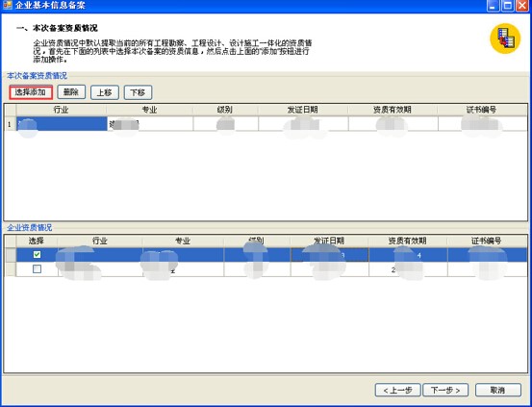
Task: Click the app icon in title bar
Action: 7,5
